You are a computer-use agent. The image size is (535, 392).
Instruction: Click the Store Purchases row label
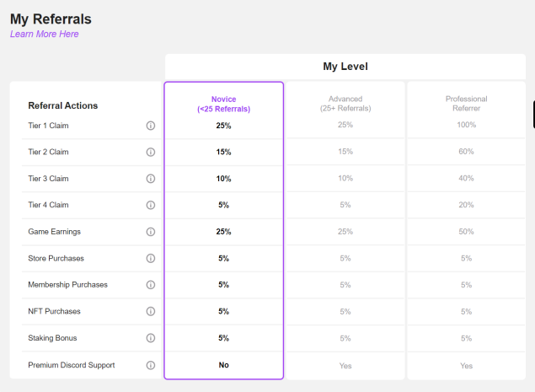tap(56, 258)
